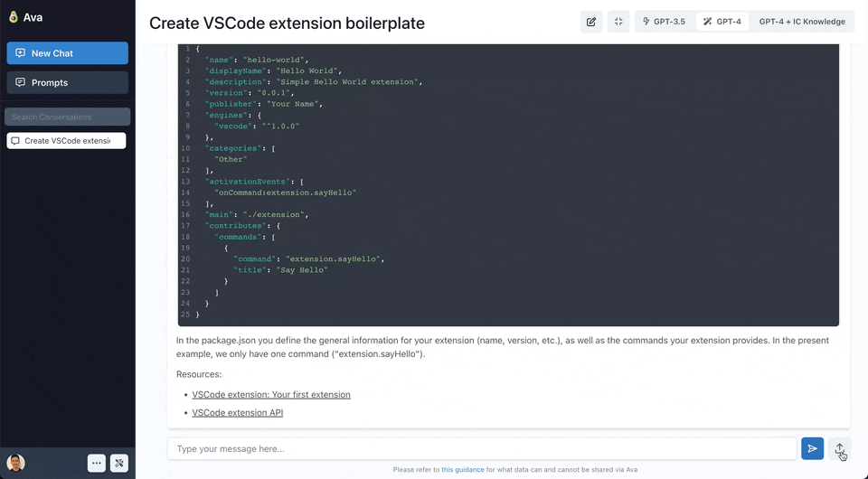Click the chat bubble icon in New Chat
The height and width of the screenshot is (479, 868).
click(x=21, y=53)
